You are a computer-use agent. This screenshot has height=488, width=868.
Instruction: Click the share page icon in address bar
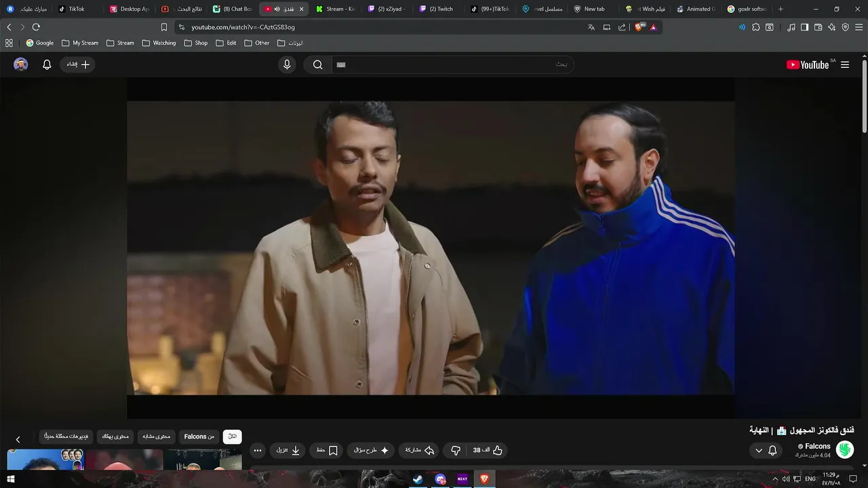(622, 27)
